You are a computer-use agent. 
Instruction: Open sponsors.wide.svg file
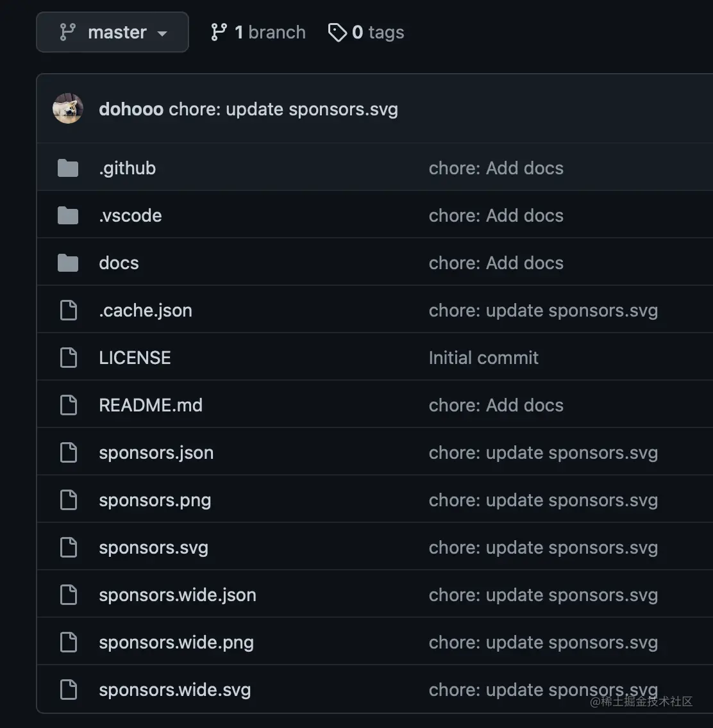[x=174, y=690]
